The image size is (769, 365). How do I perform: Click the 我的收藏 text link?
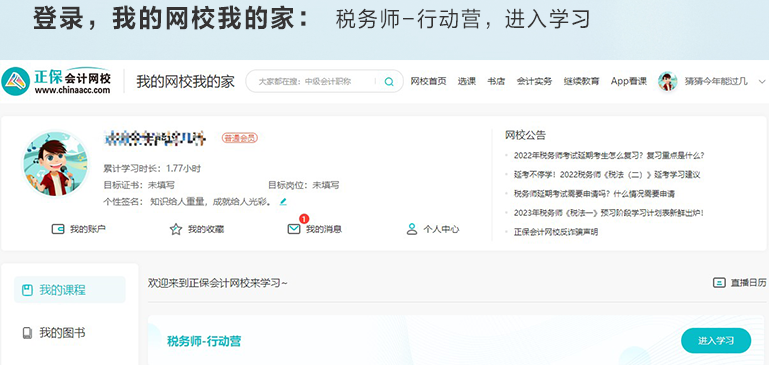tap(206, 229)
